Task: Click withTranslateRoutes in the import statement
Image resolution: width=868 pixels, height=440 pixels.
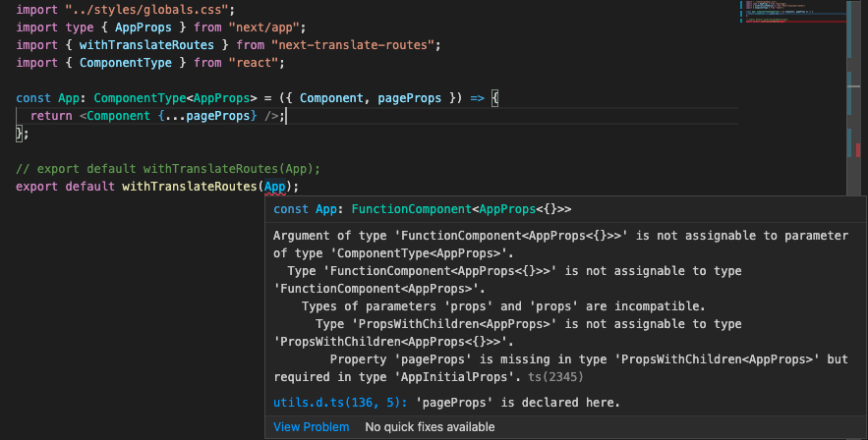Action: pyautogui.click(x=146, y=45)
